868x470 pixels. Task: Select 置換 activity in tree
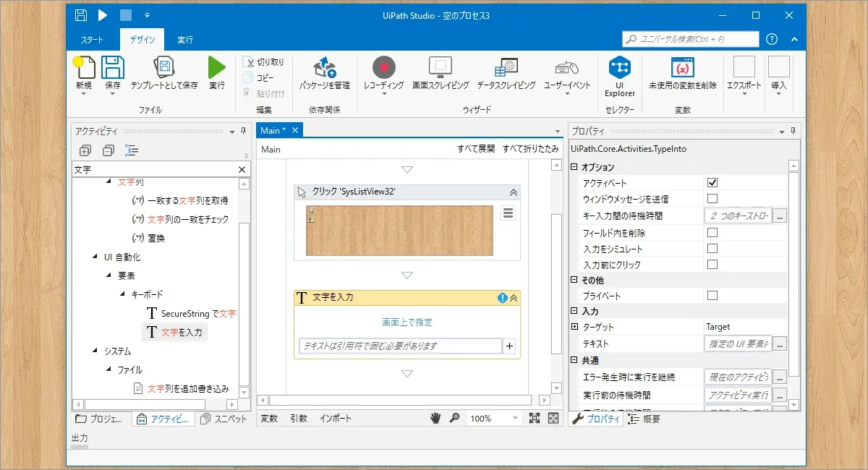(149, 238)
